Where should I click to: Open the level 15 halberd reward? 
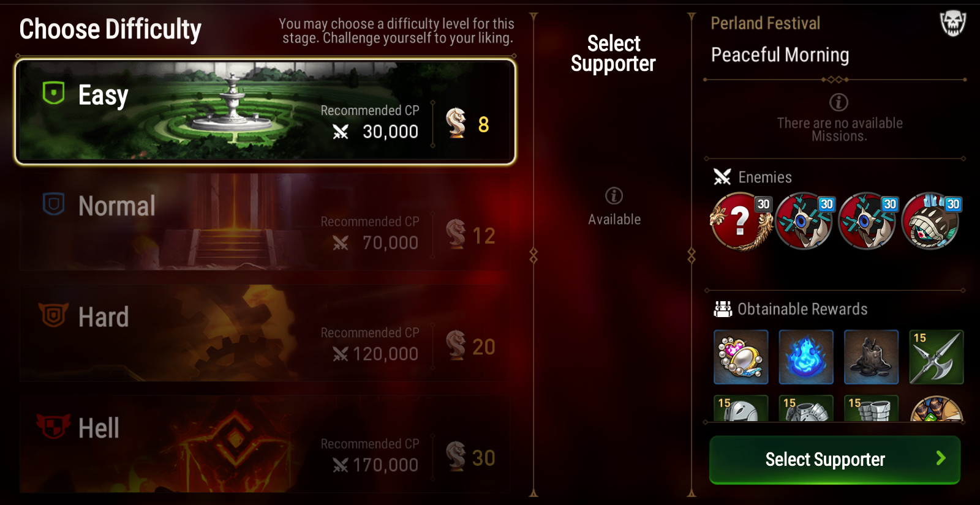click(937, 357)
